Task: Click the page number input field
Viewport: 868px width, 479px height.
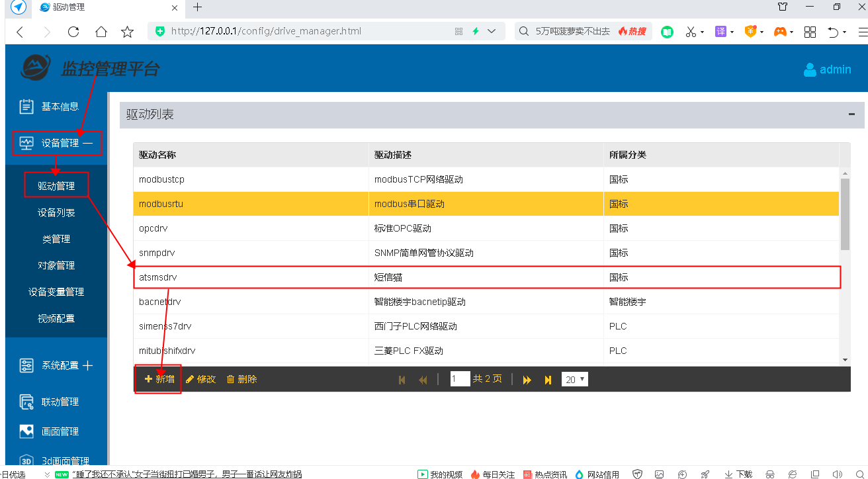Action: [460, 379]
